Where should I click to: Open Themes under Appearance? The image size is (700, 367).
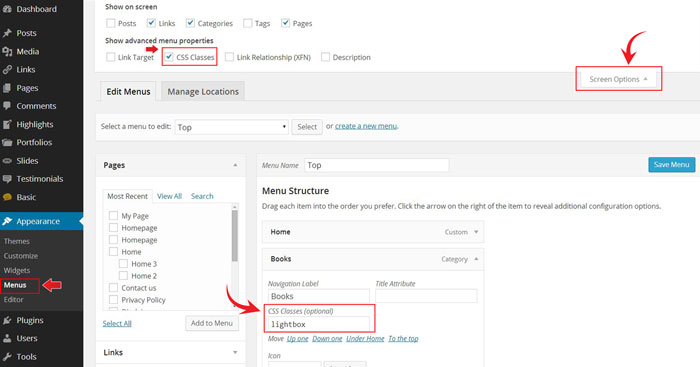tap(17, 241)
